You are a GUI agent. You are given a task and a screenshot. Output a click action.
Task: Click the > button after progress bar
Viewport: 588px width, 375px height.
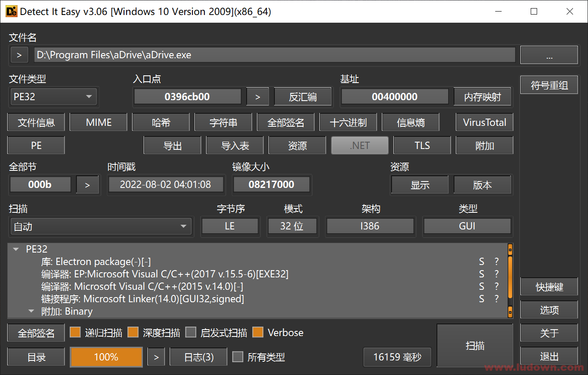click(x=157, y=357)
